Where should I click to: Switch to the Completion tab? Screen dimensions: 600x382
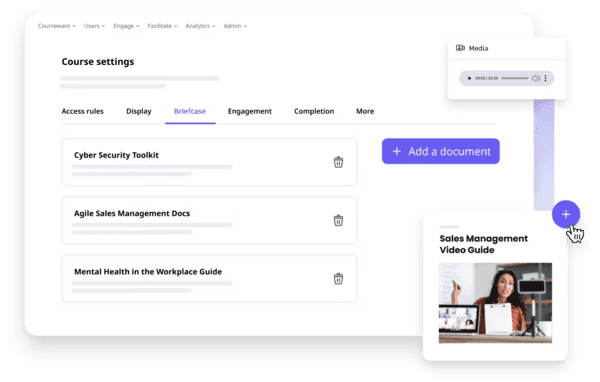click(314, 111)
